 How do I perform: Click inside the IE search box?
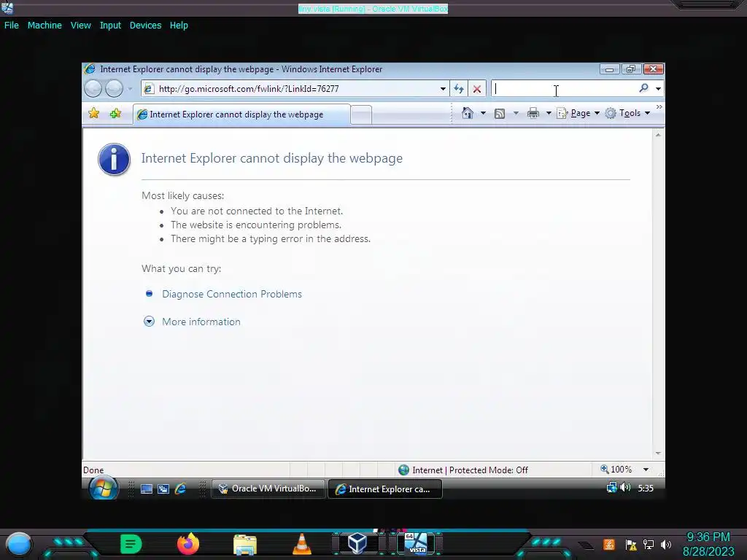pyautogui.click(x=565, y=88)
